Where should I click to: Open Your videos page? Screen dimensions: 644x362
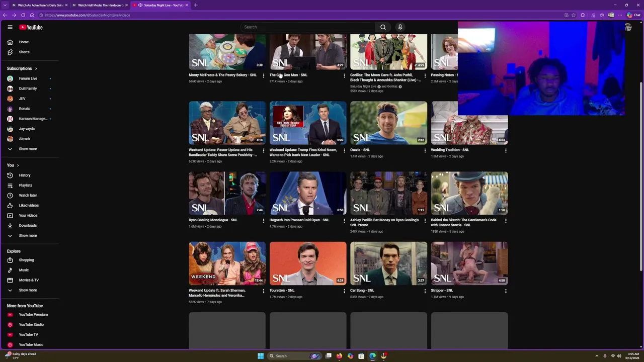[29, 216]
